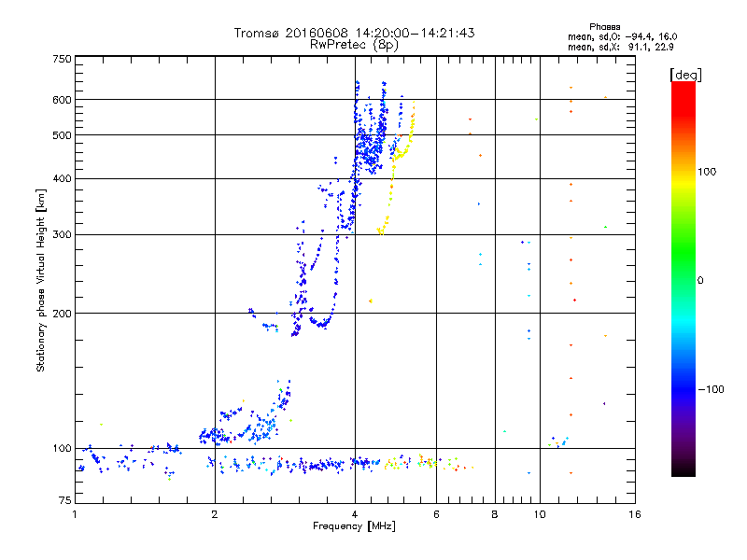Click the "[deg]" label above the colorbar
The image size is (747, 560).
point(685,75)
